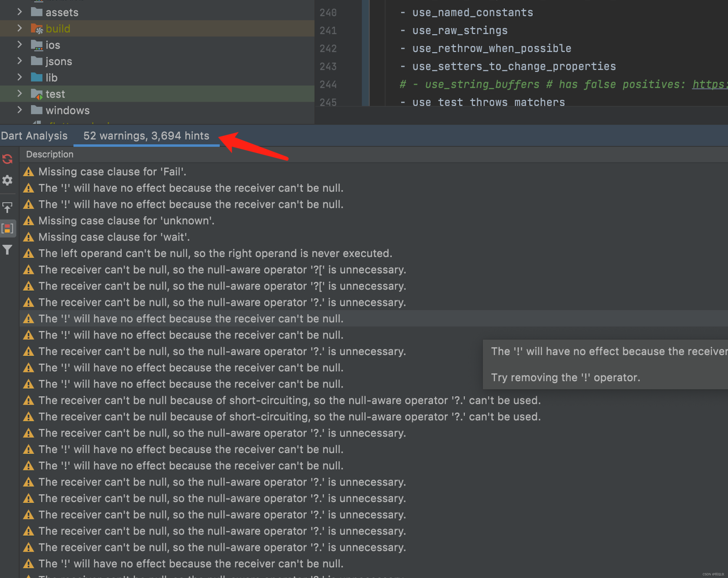
Task: Expand the jsons folder chevron
Action: (20, 61)
